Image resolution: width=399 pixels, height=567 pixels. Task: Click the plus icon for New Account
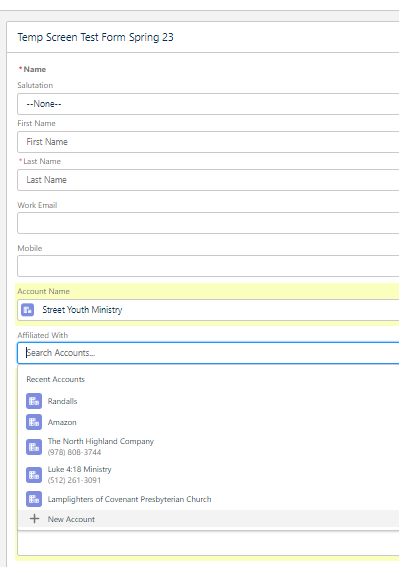click(34, 519)
